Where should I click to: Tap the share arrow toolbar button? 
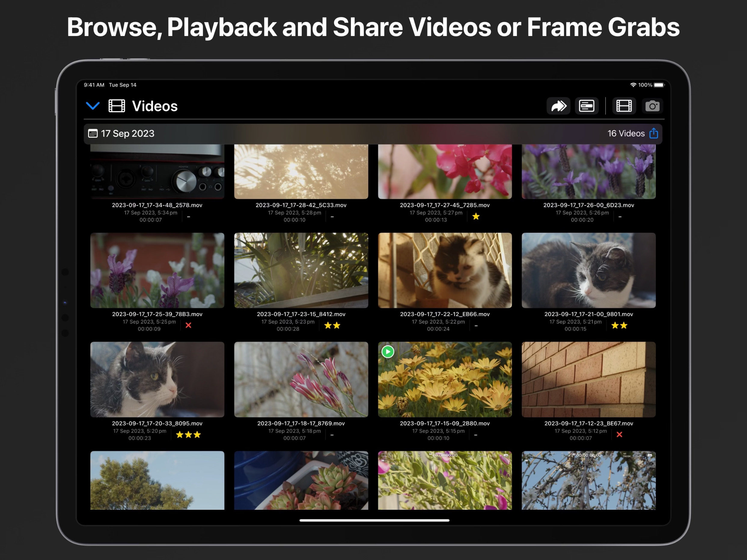[559, 106]
